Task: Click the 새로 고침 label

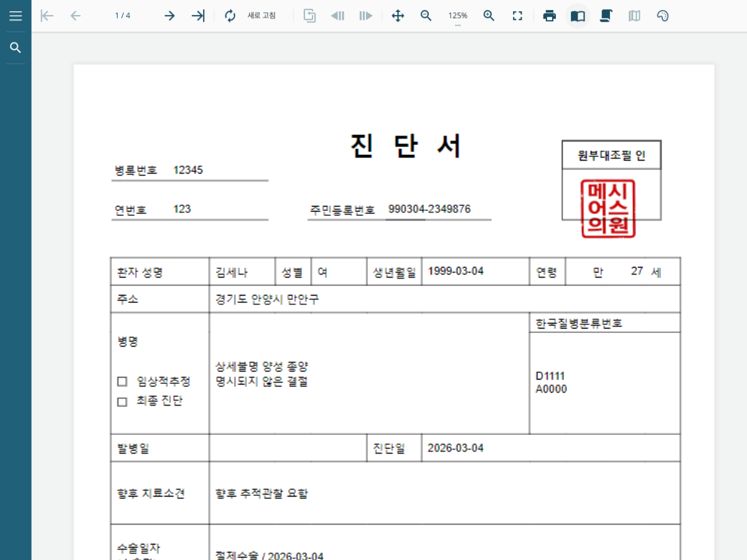Action: pos(261,16)
